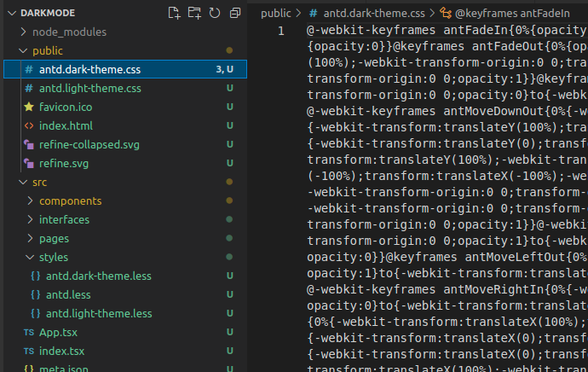Click the keyframes symbol icon in breadcrumb
588x372 pixels.
click(446, 13)
